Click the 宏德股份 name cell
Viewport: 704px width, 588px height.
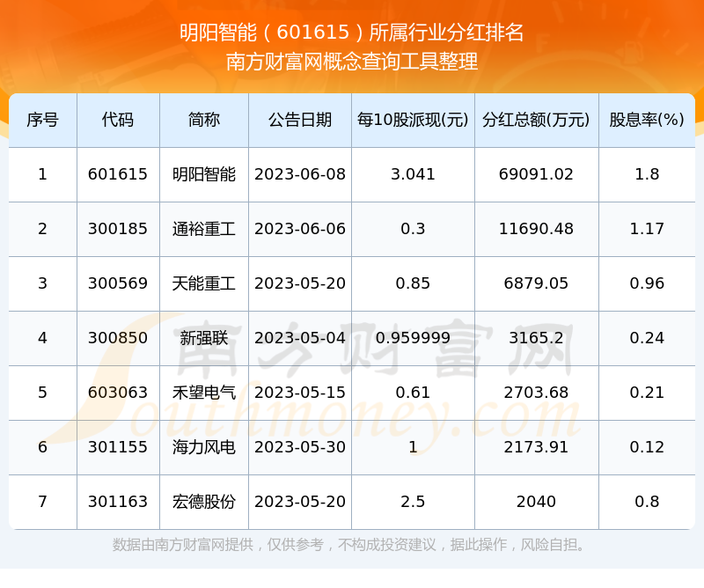pos(204,502)
